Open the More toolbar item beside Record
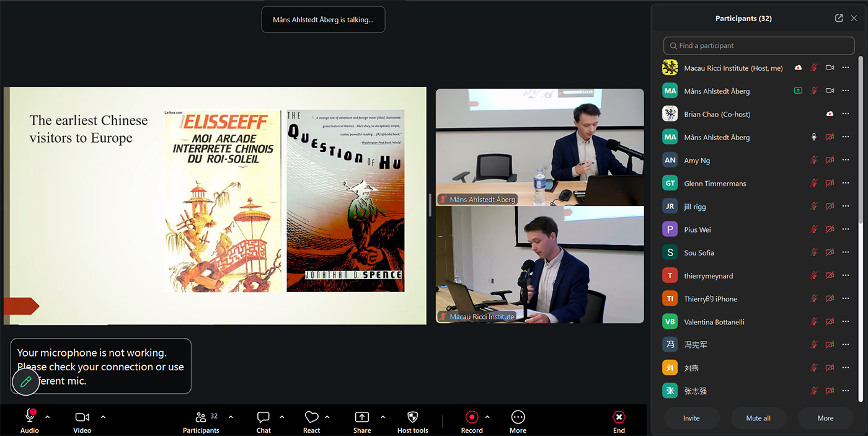 518,422
